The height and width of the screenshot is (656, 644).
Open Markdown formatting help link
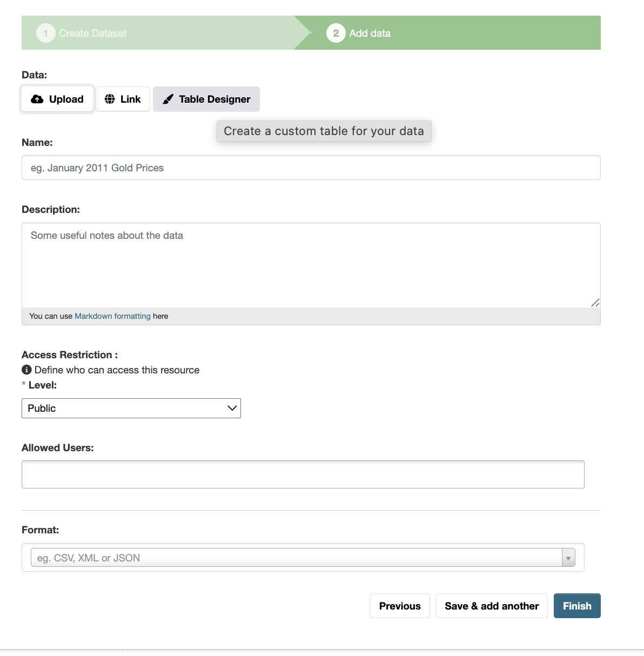pos(112,316)
